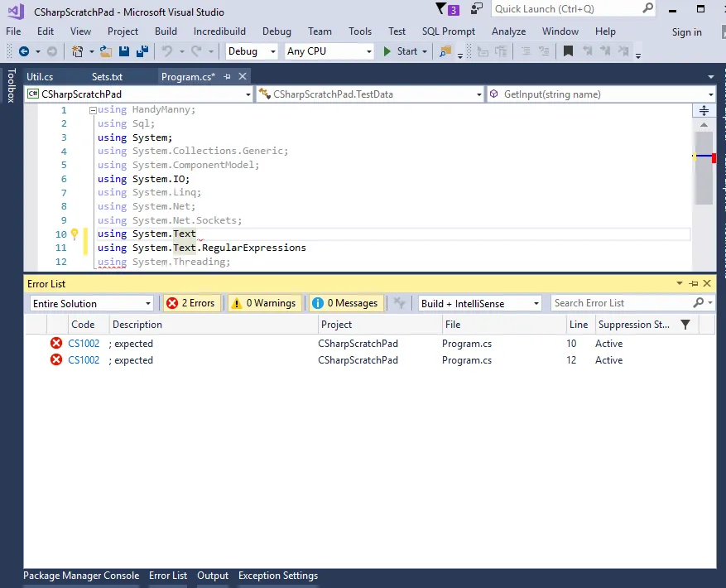726x588 pixels.
Task: Open the CS1002 code link for line 10
Action: click(84, 344)
